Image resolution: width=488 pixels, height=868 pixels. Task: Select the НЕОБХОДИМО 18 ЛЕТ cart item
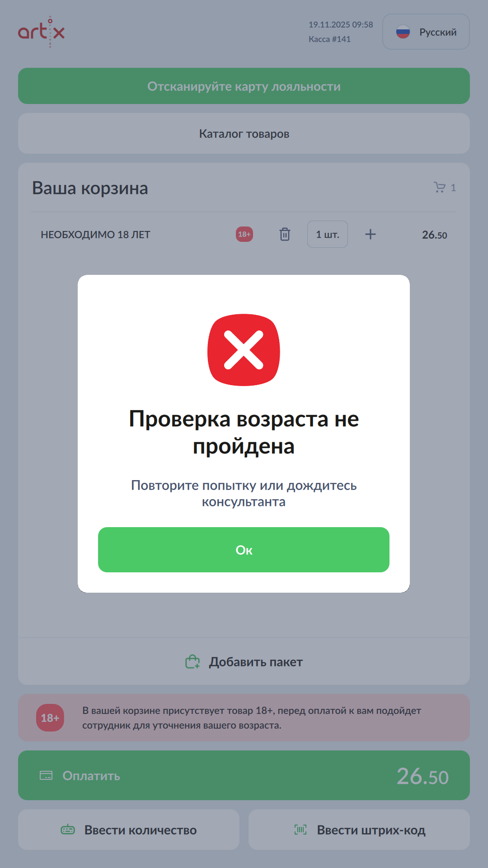click(95, 235)
